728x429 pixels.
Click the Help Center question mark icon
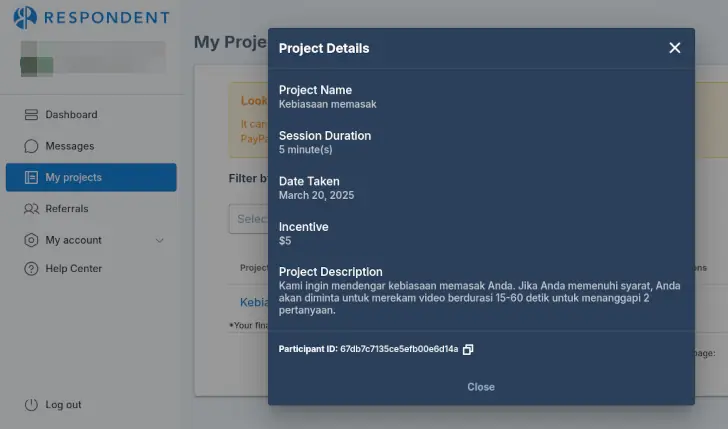(x=31, y=268)
